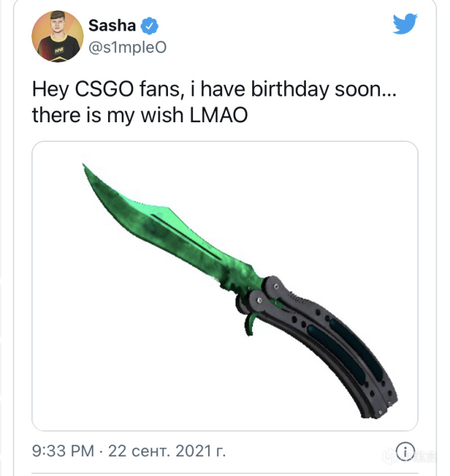Open Sasha's round profile avatar

[x=57, y=37]
